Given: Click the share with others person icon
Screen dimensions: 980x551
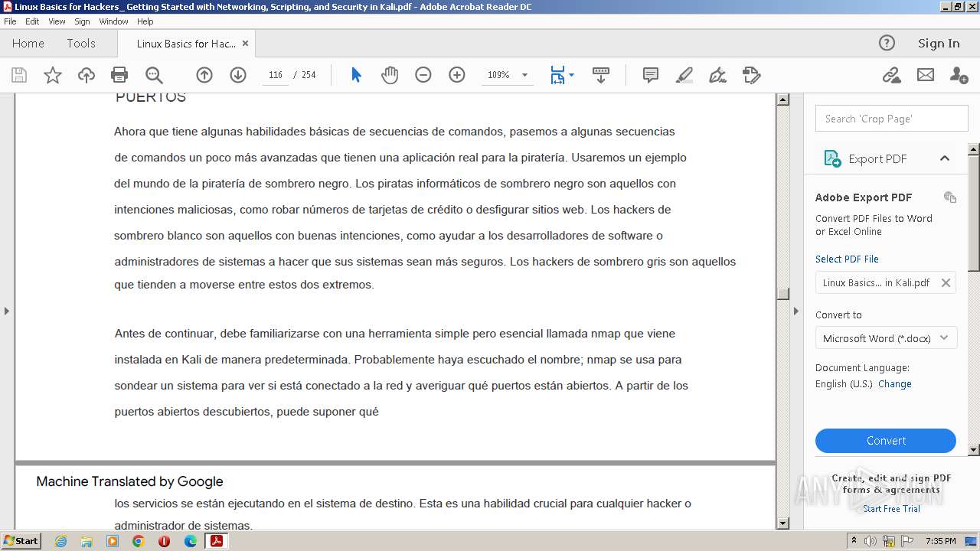Looking at the screenshot, I should tap(959, 75).
